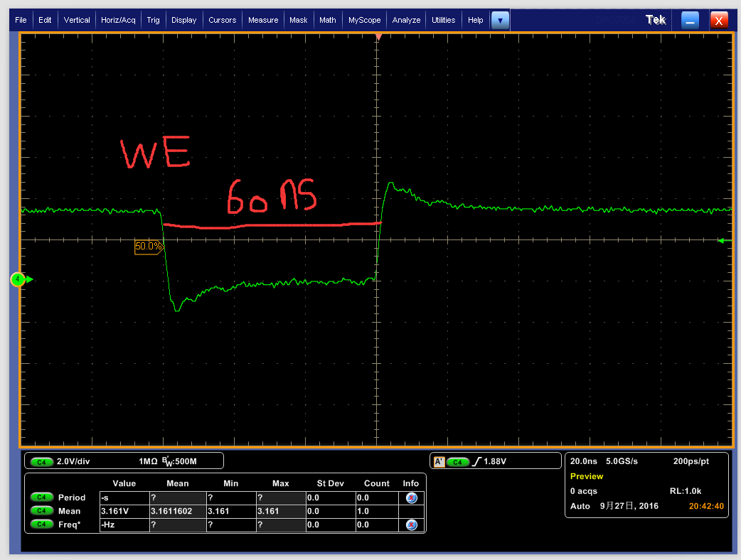
Task: Click the Auto trigger mode status
Action: (x=579, y=506)
